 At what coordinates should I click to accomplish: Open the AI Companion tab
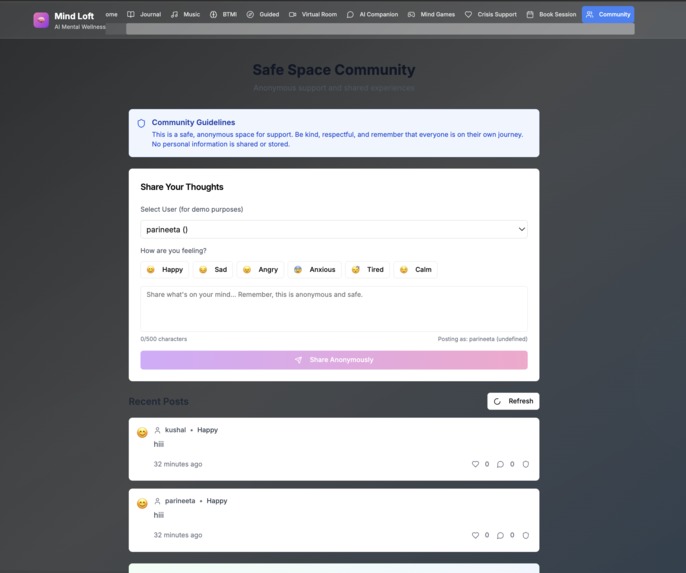[x=372, y=14]
